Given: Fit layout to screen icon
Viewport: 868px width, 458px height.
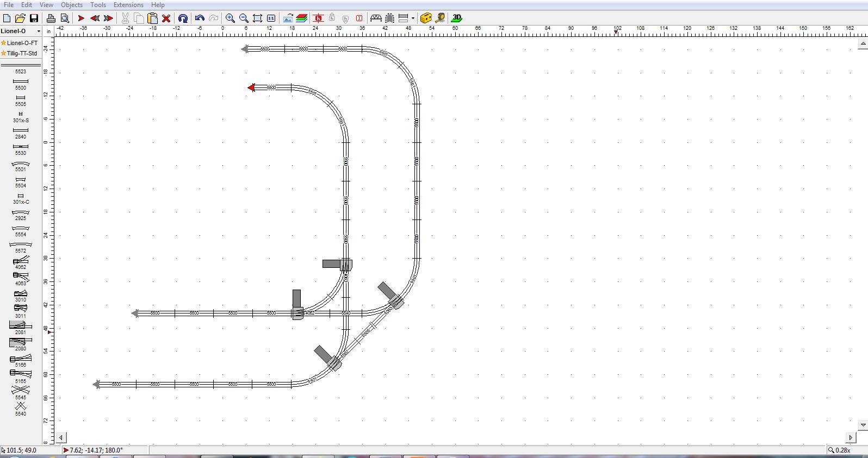Looking at the screenshot, I should pyautogui.click(x=257, y=18).
